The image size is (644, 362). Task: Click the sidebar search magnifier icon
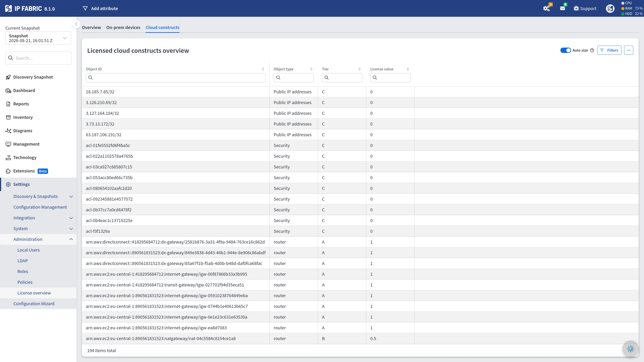coord(11,58)
